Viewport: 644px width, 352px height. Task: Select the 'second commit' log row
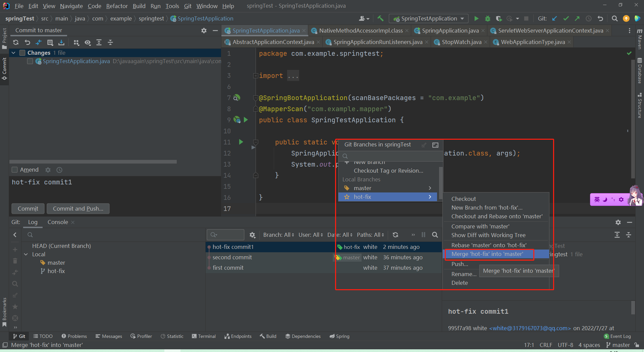tap(323, 257)
